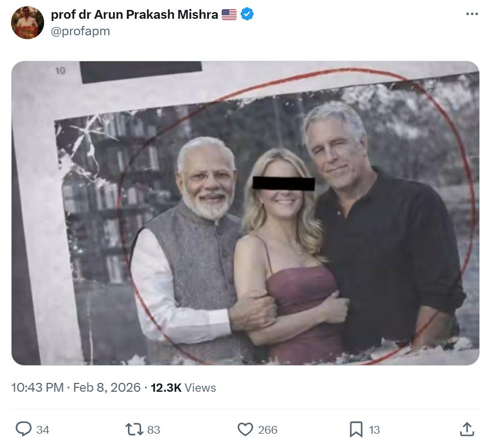Click the 13 bookmarks count
This screenshot has height=448, width=492.
tap(374, 429)
